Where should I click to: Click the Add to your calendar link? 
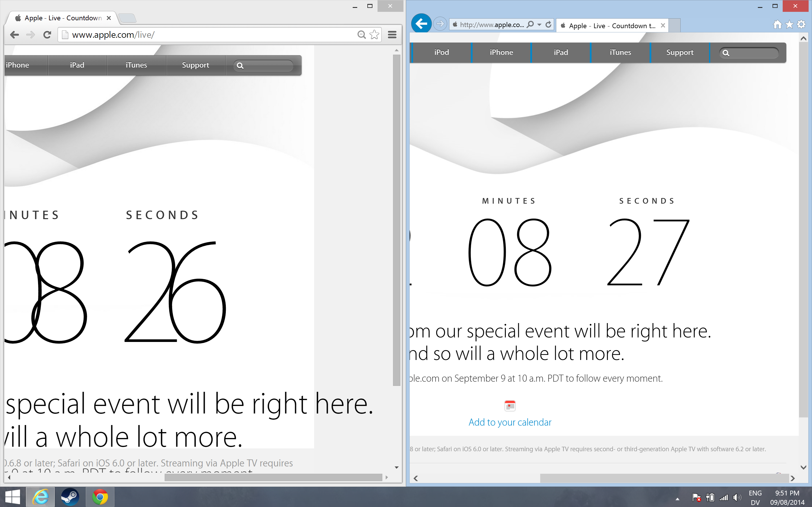coord(510,422)
